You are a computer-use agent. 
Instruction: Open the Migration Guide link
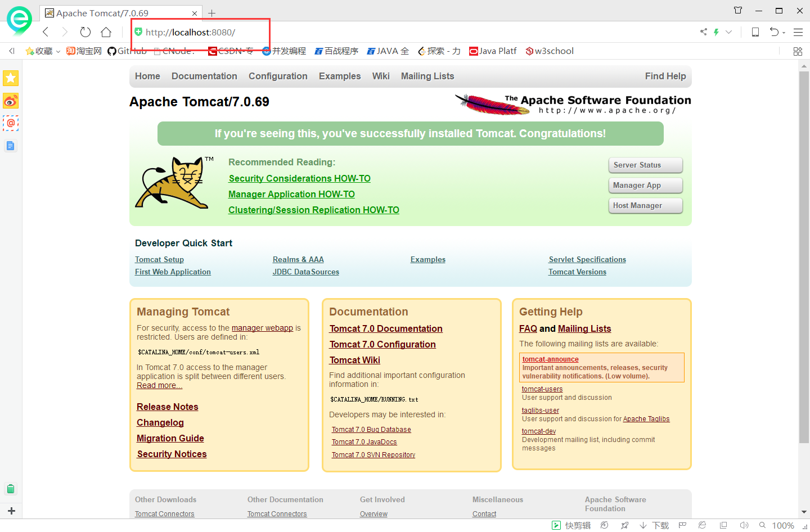point(170,439)
